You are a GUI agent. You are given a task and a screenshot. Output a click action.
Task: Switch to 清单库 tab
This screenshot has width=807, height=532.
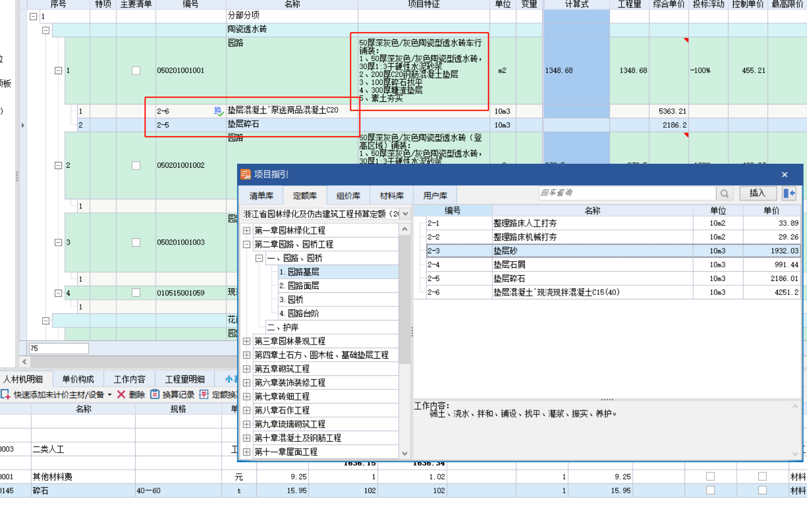point(261,196)
